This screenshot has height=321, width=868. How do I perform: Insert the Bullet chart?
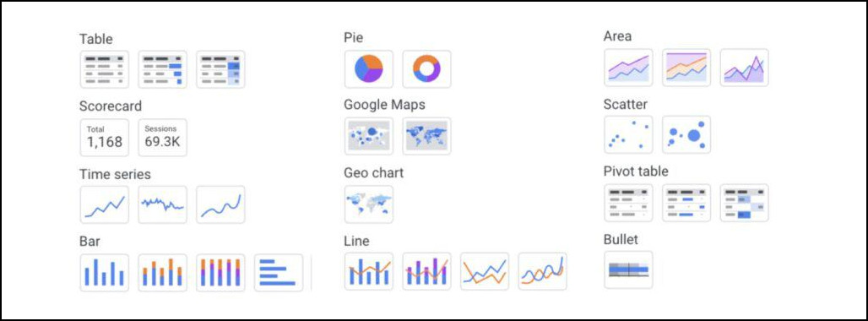(628, 269)
